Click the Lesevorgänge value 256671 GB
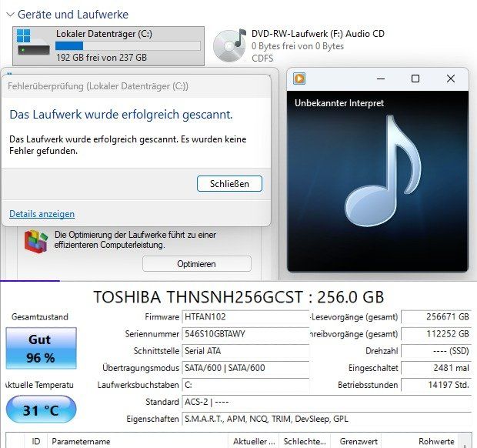 pos(436,317)
